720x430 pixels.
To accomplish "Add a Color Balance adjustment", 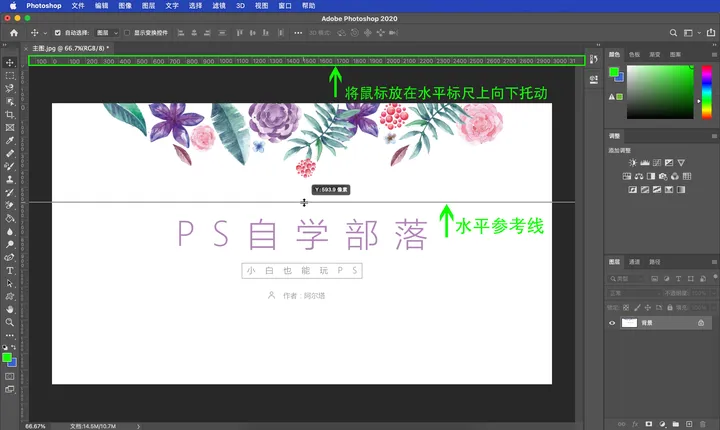I will (639, 176).
